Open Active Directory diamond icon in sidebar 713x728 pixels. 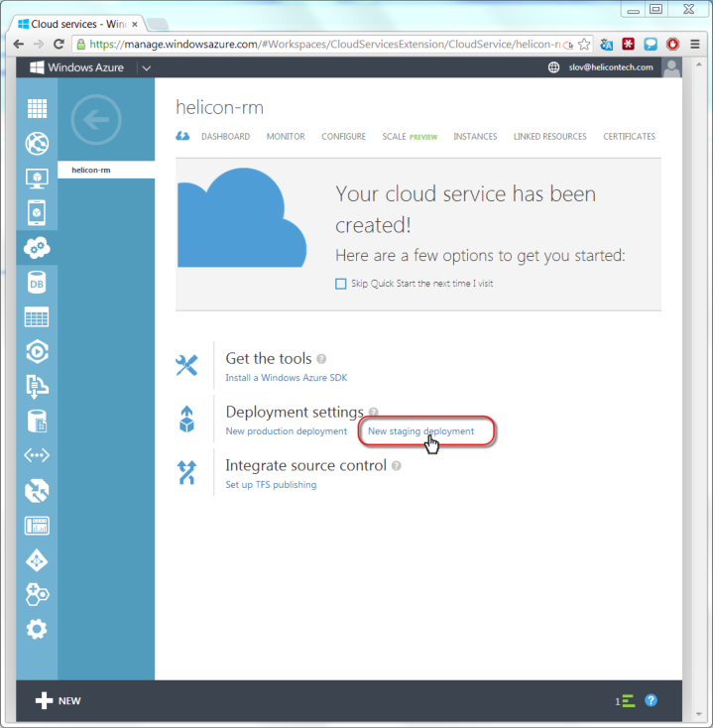(37, 560)
